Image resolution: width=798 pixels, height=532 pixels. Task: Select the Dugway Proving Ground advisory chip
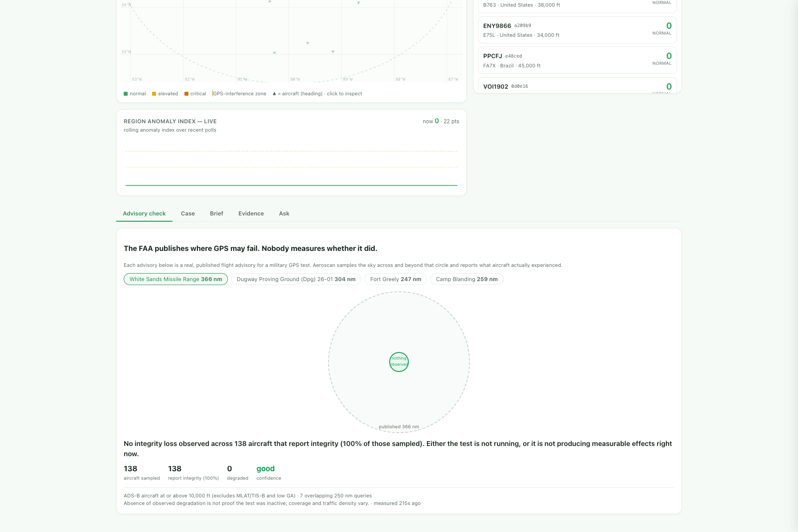(x=296, y=279)
